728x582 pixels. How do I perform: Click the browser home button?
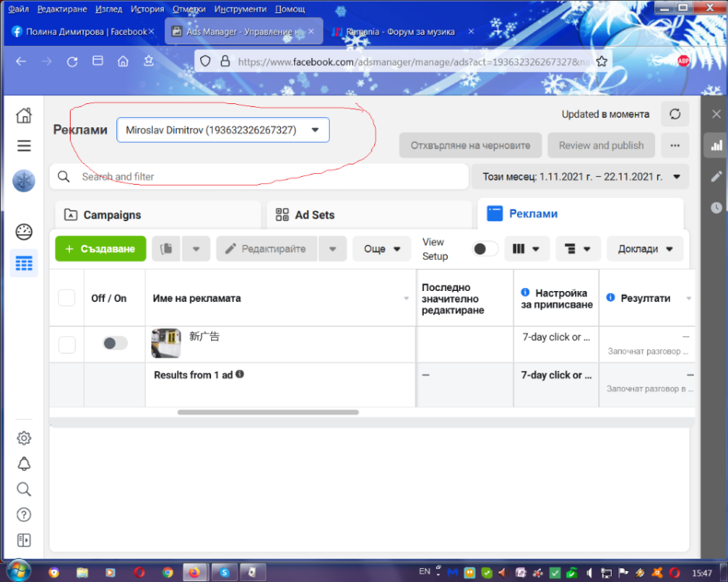pyautogui.click(x=123, y=61)
